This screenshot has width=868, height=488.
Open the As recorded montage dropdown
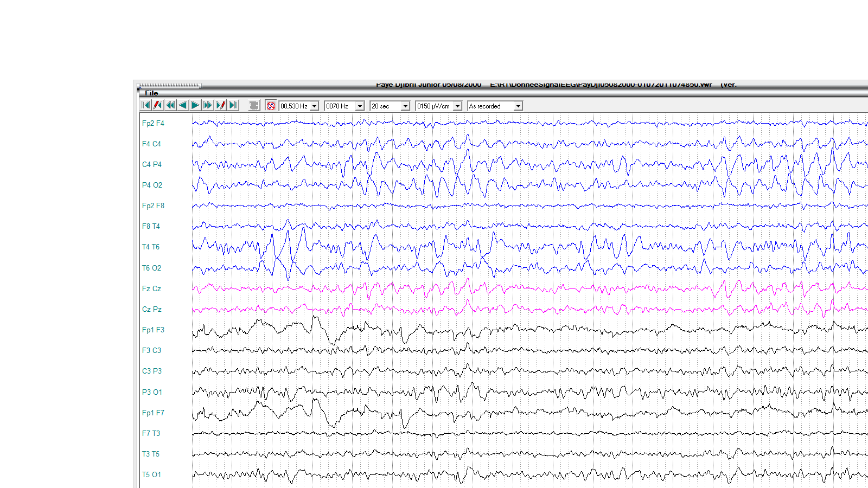[518, 106]
